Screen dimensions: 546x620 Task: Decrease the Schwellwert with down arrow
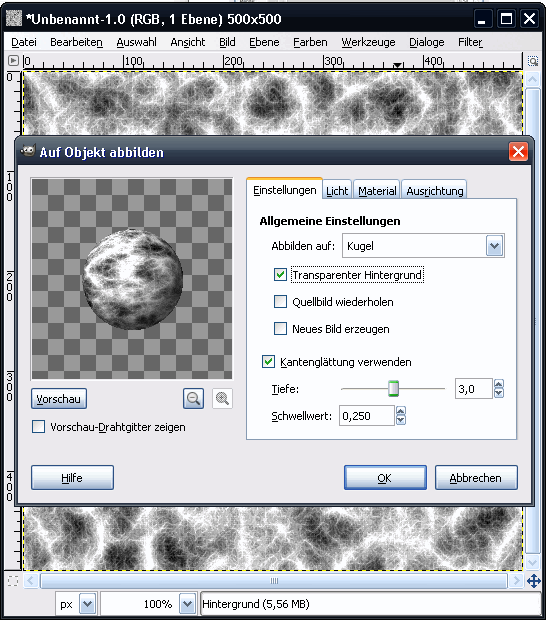[401, 420]
